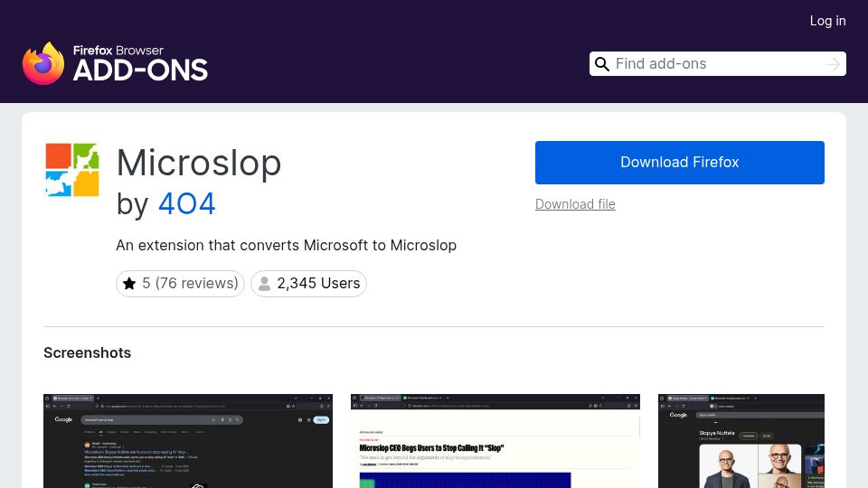The image size is (868, 488).
Task: Click the Microslop extension icon
Action: [72, 170]
